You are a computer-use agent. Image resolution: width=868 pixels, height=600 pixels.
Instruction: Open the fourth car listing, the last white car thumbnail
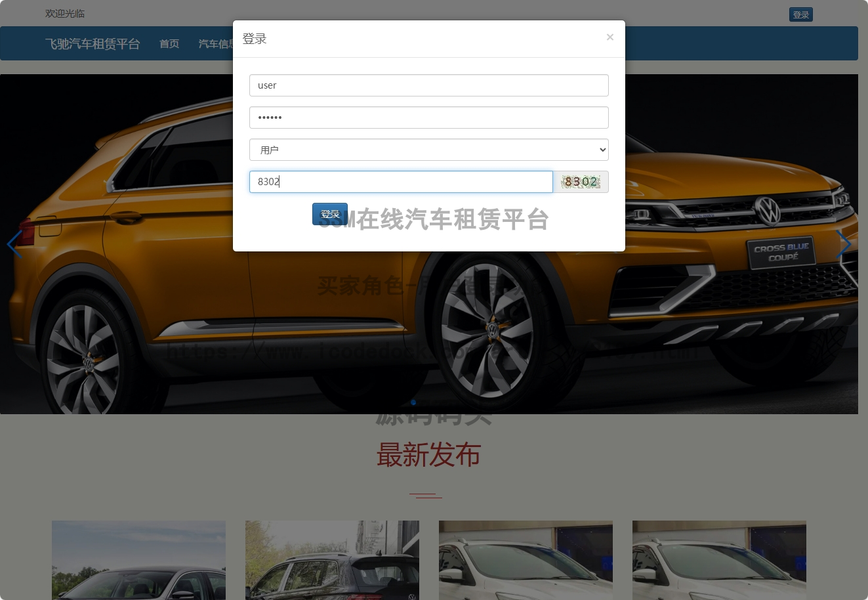(719, 560)
